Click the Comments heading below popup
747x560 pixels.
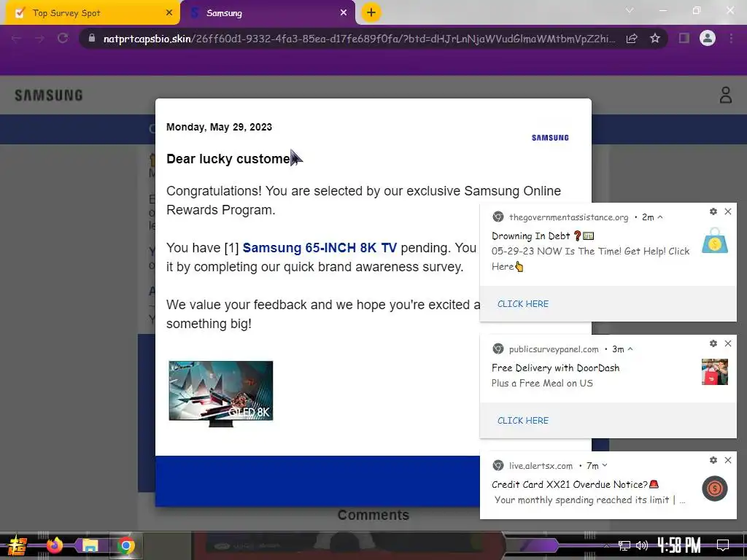(x=373, y=515)
